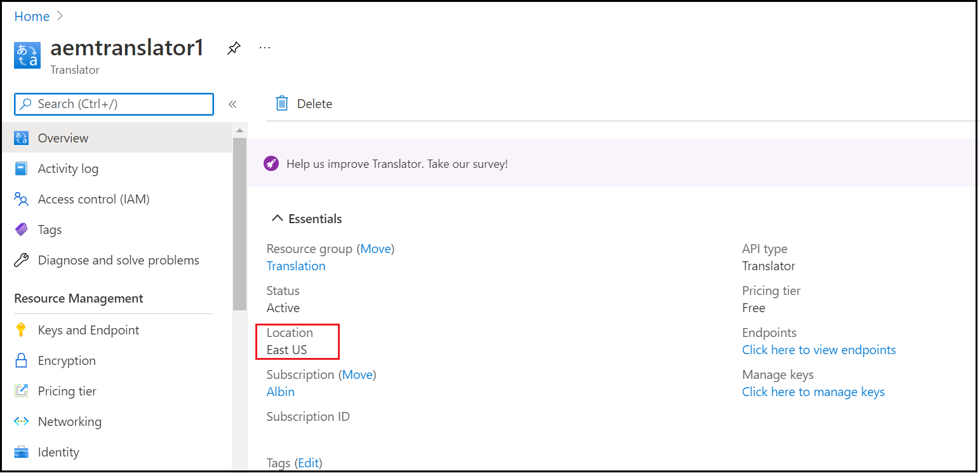Switch to the Overview tab
Viewport: 980px width, 473px height.
[x=63, y=138]
